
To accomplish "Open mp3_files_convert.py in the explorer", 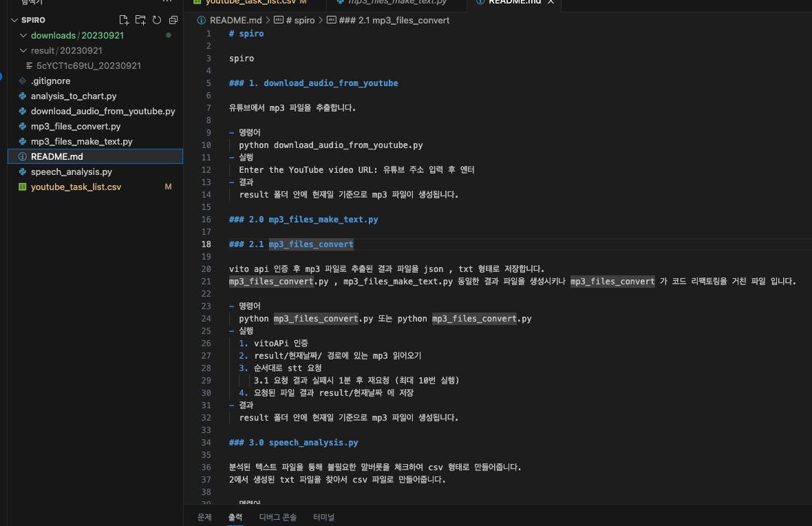I will 95,126.
